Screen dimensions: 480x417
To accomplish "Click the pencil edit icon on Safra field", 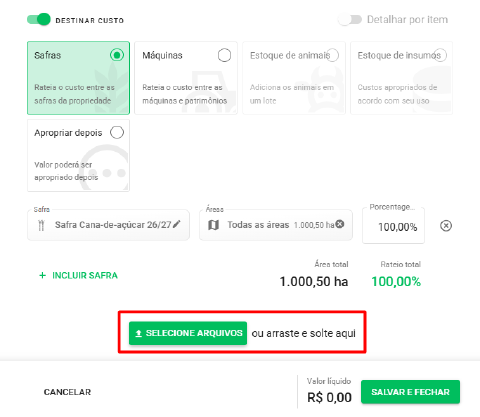I will point(177,224).
